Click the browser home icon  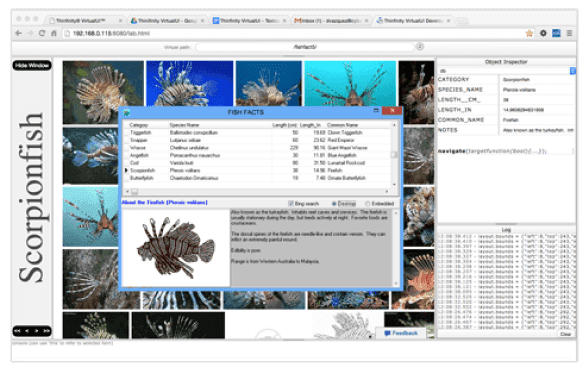(54, 33)
